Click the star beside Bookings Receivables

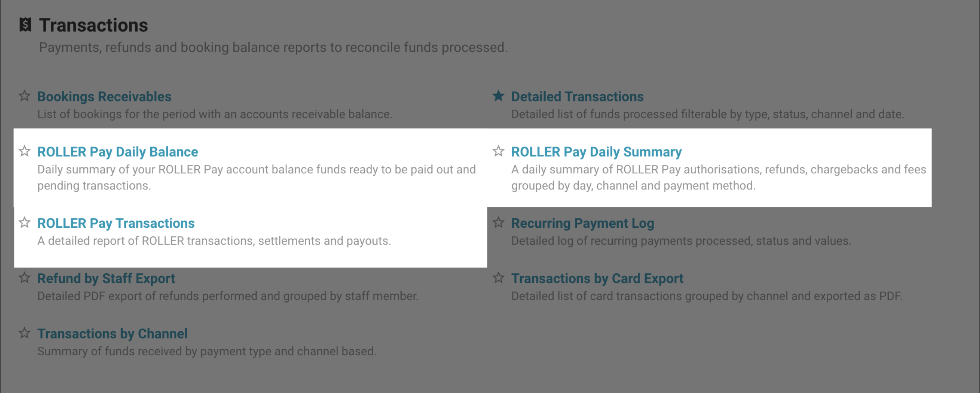pyautogui.click(x=25, y=97)
